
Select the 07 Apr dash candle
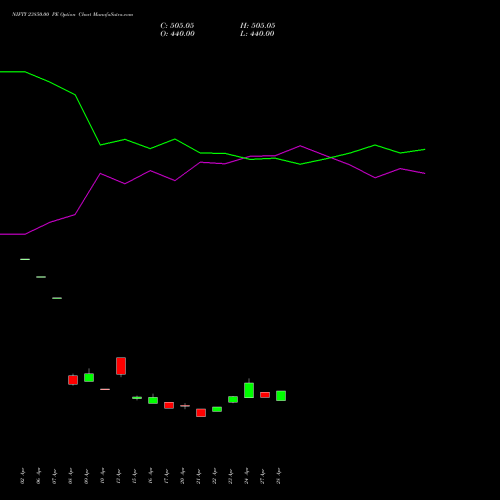pyautogui.click(x=57, y=298)
